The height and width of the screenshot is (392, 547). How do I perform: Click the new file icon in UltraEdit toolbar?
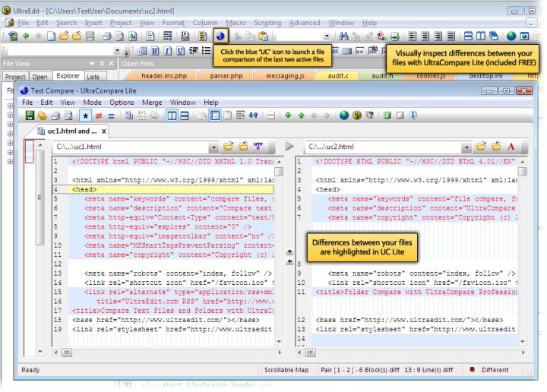pos(52,36)
